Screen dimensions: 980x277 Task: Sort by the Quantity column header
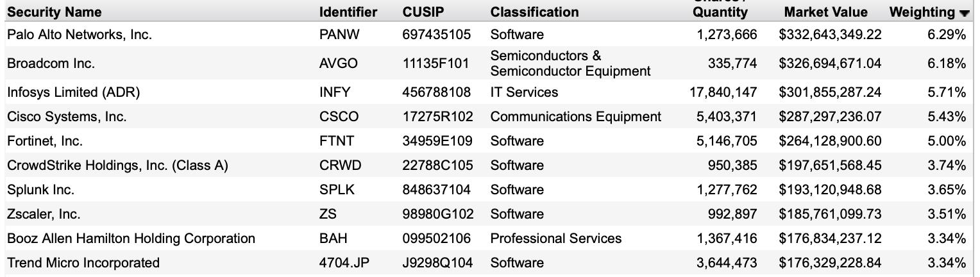click(x=720, y=12)
